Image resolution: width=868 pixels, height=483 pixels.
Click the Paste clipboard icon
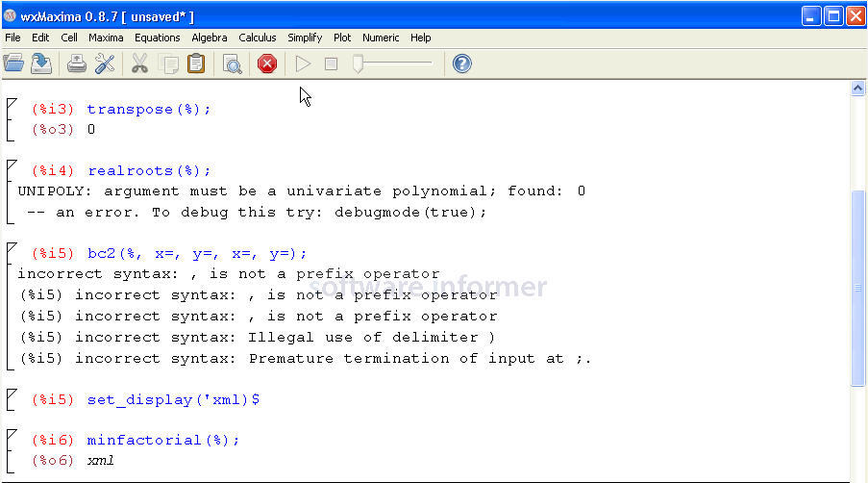[x=196, y=64]
